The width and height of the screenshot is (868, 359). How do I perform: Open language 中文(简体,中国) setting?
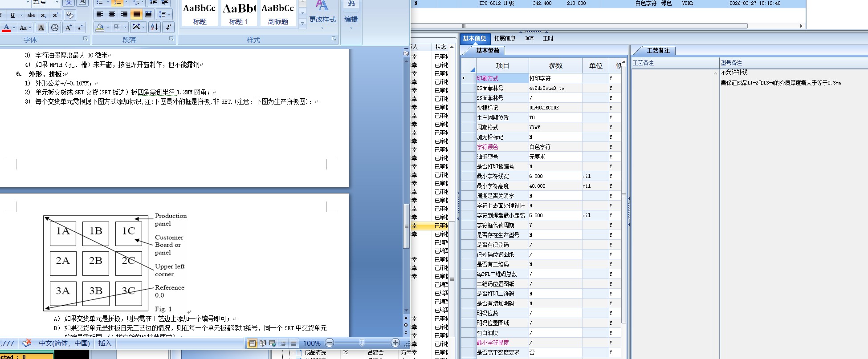[64, 343]
